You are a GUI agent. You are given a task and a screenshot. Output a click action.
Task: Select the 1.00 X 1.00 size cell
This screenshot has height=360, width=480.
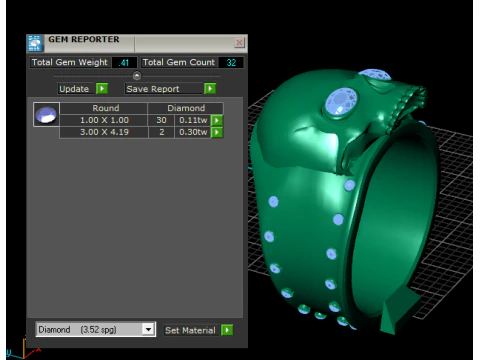pyautogui.click(x=104, y=120)
